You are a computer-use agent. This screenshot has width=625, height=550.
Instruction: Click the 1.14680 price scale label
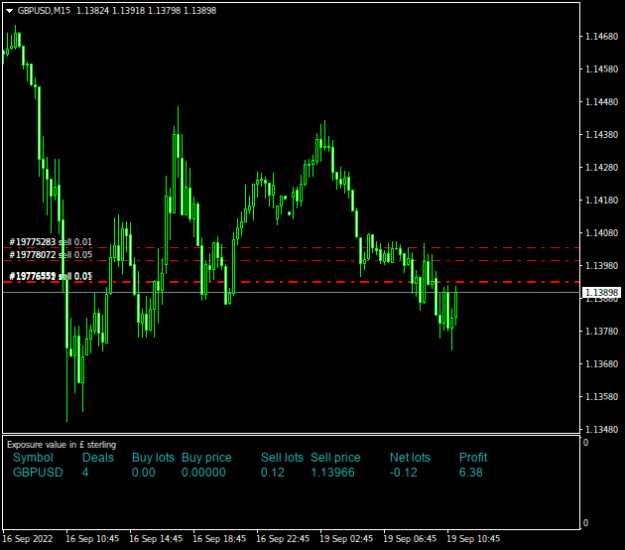pos(601,37)
